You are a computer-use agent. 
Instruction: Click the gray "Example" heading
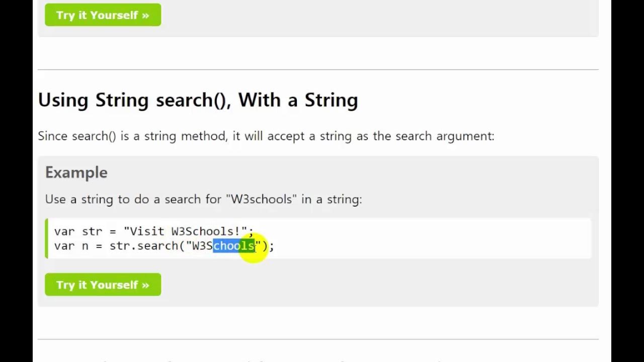76,172
